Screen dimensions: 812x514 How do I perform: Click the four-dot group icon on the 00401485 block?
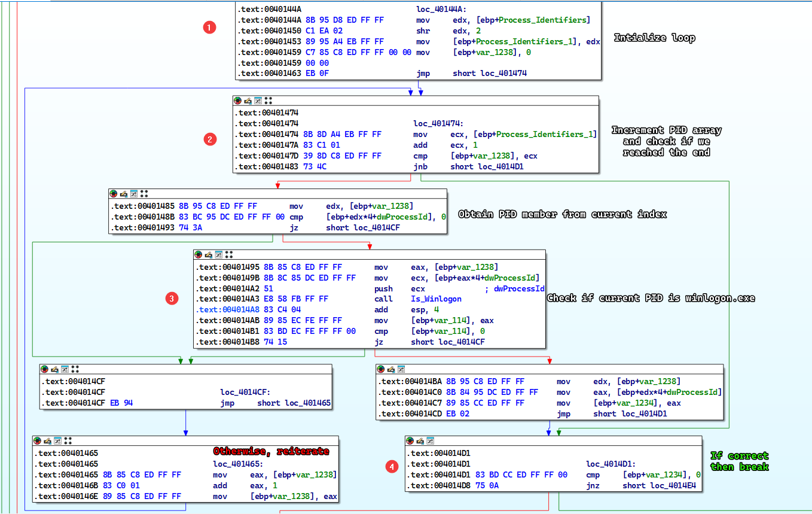pos(144,194)
